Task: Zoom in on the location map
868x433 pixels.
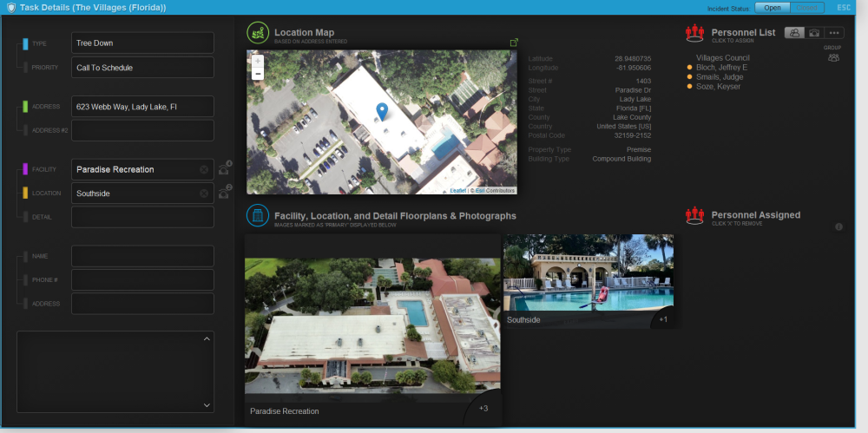Action: coord(258,62)
